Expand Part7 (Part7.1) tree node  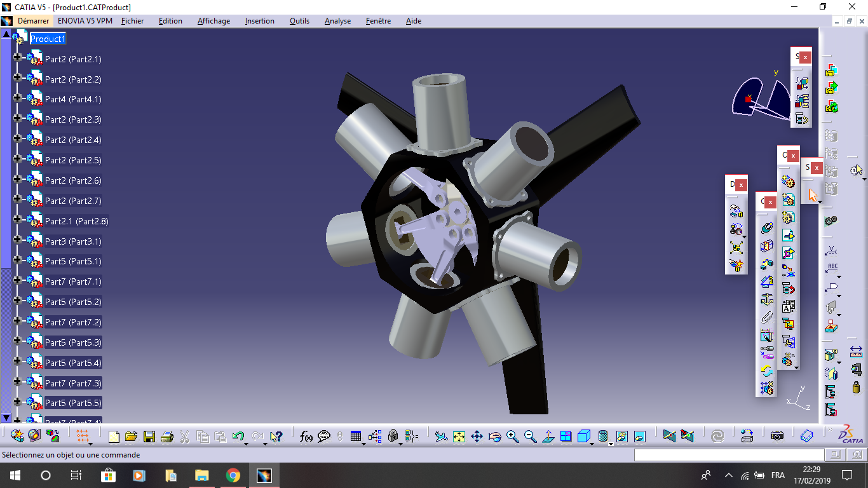[x=17, y=281]
